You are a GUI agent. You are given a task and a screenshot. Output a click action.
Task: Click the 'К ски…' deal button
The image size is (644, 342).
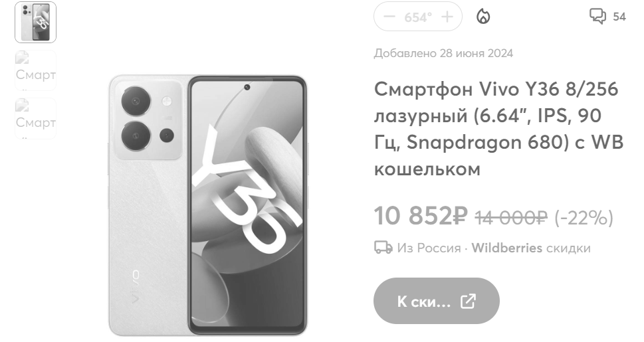[x=436, y=301]
